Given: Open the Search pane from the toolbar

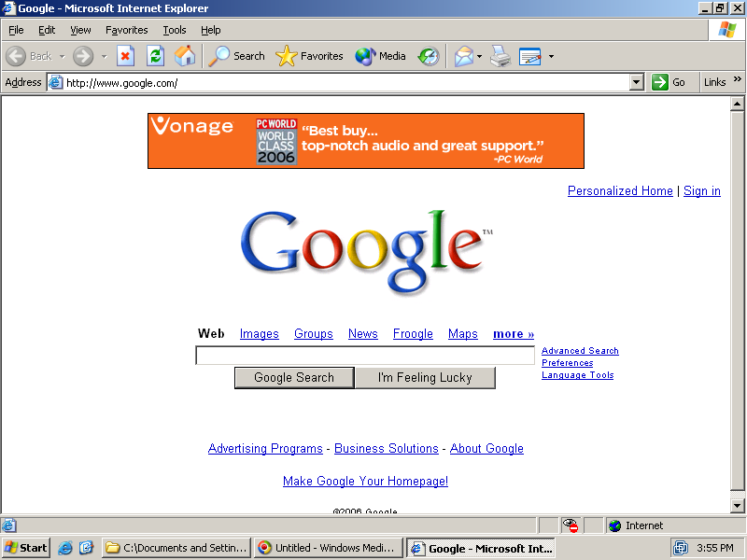Looking at the screenshot, I should click(x=236, y=56).
